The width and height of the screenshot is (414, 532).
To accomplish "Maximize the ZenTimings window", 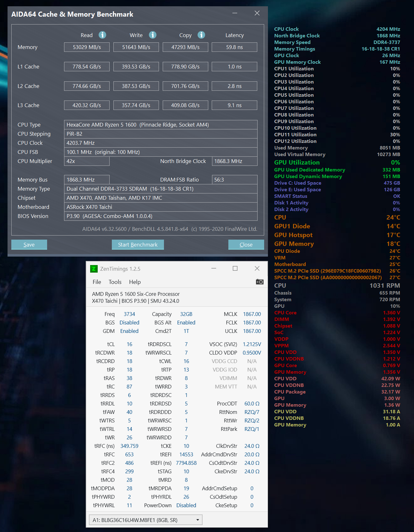I will [235, 269].
